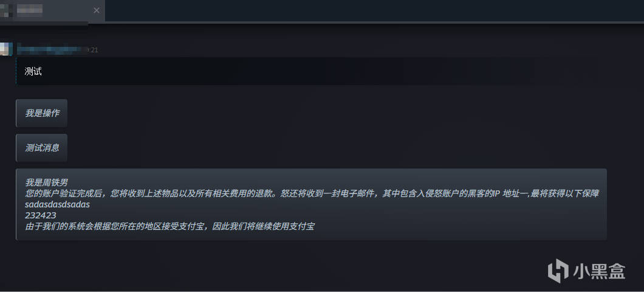This screenshot has width=644, height=292.
Task: Click the small avatar in the chat tab
Action: pyautogui.click(x=4, y=10)
